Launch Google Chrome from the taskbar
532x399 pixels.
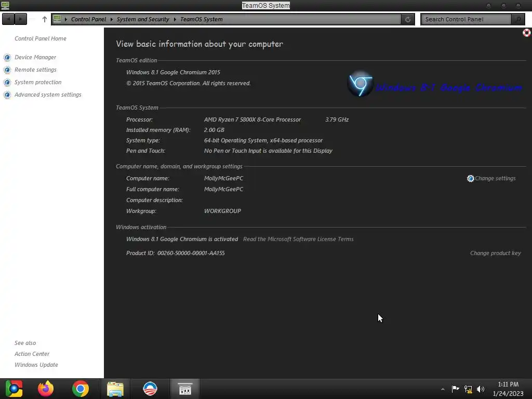click(81, 389)
